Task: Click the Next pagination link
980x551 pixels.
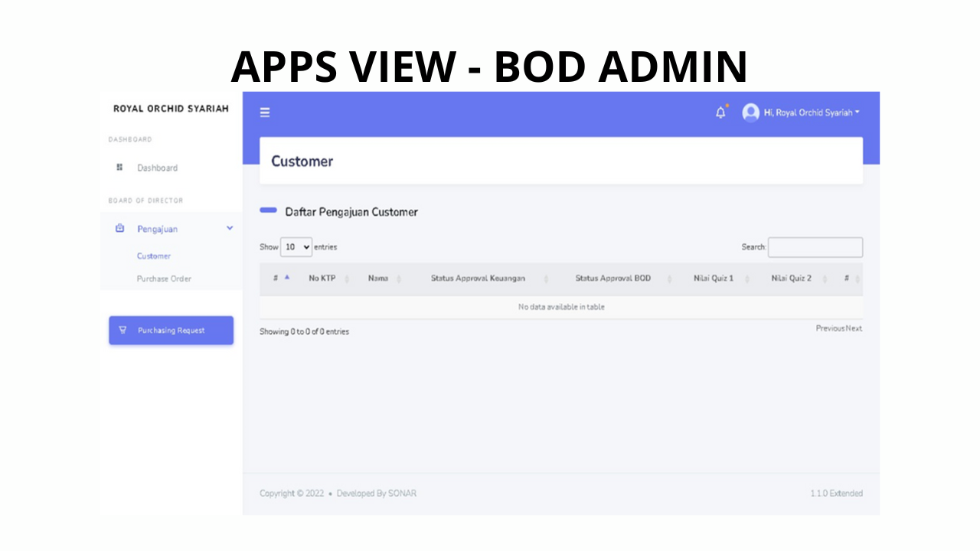Action: point(854,328)
